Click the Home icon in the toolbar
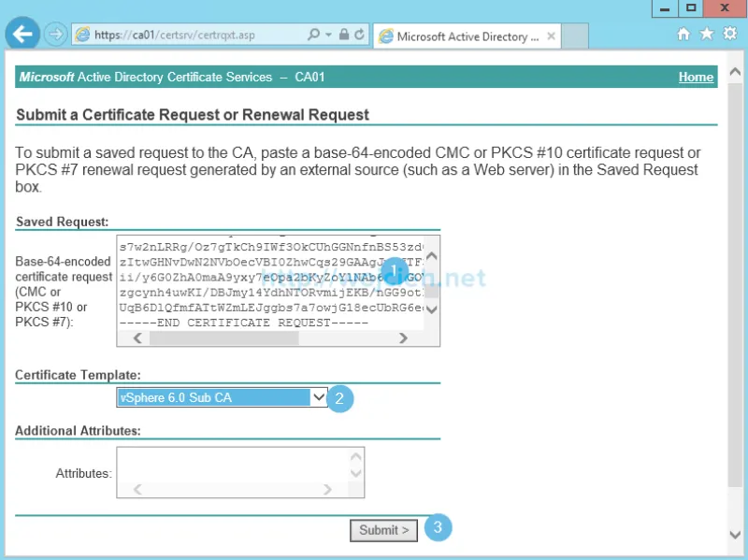Viewport: 748px width, 560px height. coord(684,34)
